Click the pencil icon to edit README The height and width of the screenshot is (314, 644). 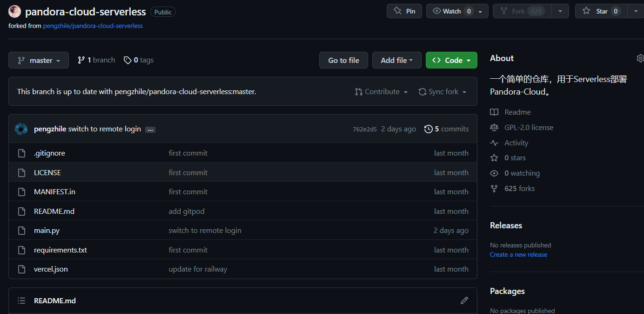464,300
